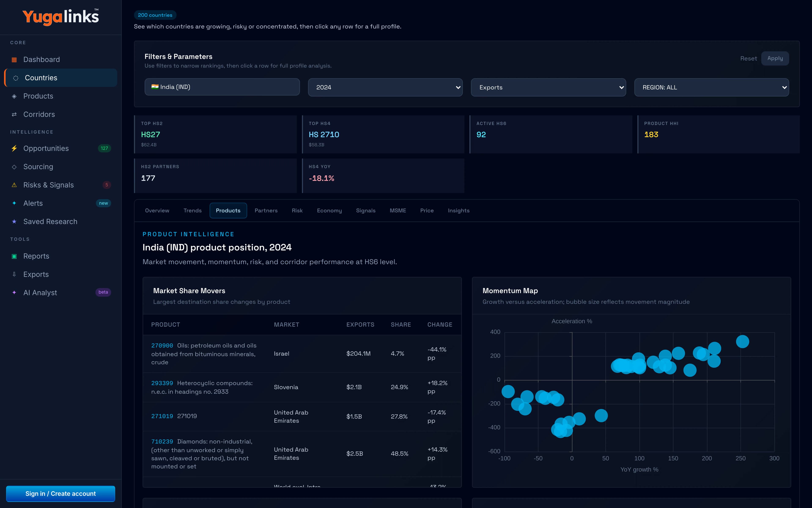Click the Alerts sparkle icon

tap(14, 203)
